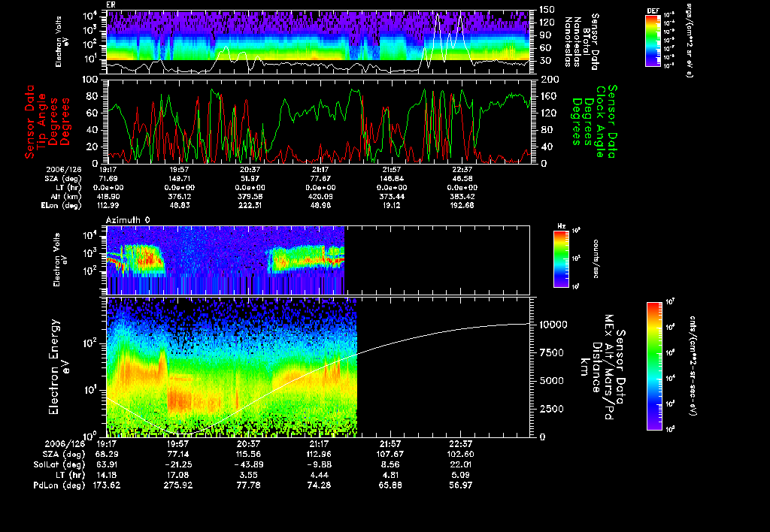Click the 'Hz' color bar title

[561, 226]
